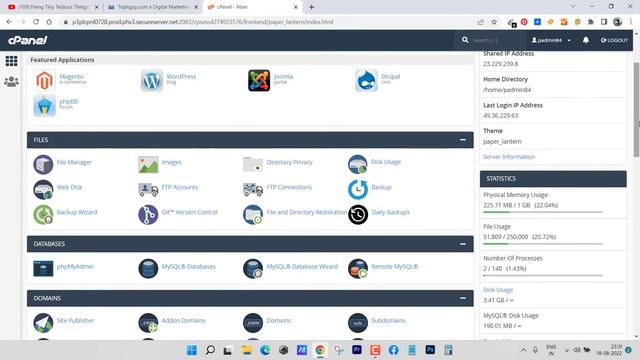The width and height of the screenshot is (640, 360).
Task: Switch to the Topitguy.com browser tab
Action: (x=152, y=7)
